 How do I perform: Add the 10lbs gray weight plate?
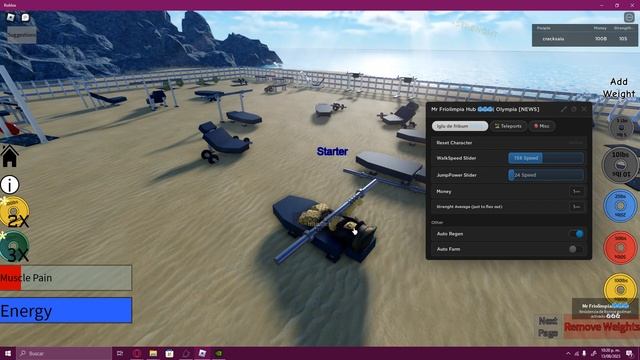click(x=620, y=164)
